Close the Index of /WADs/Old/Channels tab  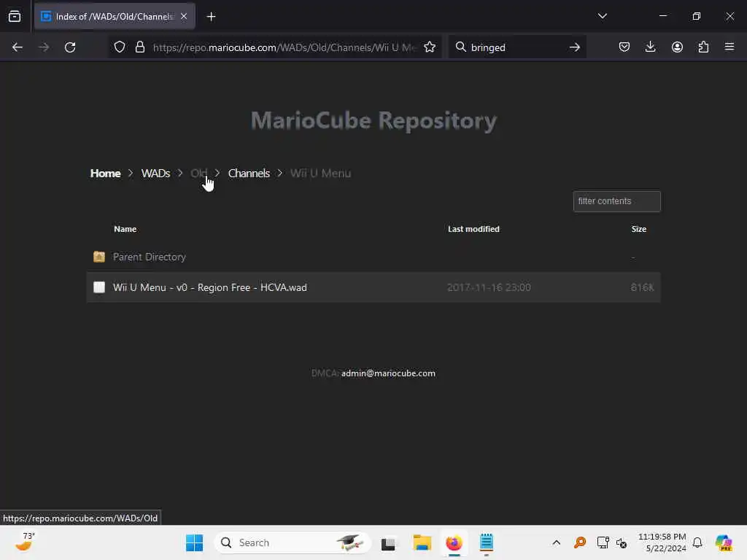point(184,16)
